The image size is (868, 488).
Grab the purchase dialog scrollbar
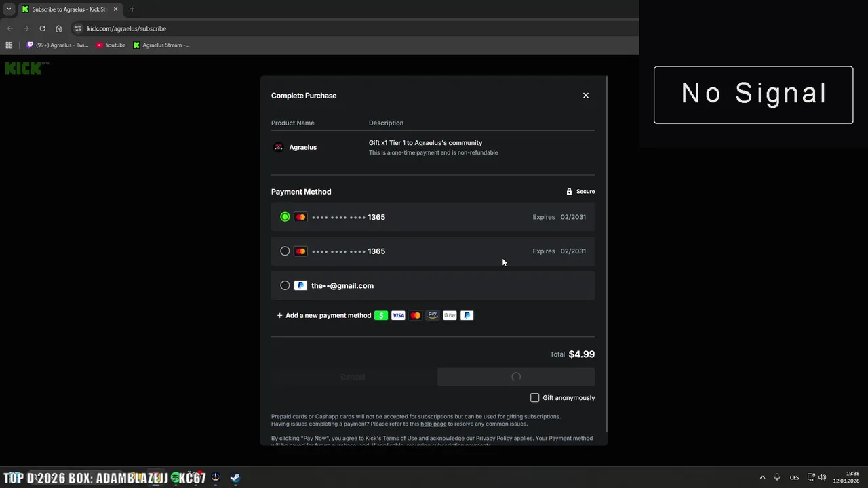tap(606, 254)
